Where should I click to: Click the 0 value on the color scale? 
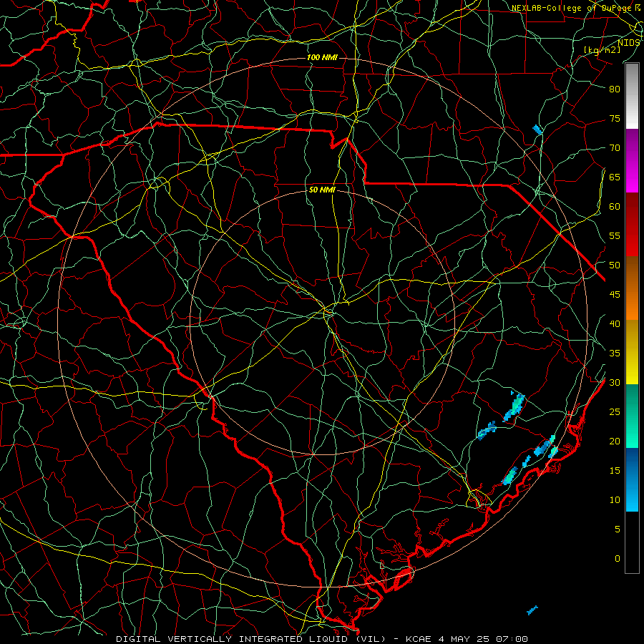click(618, 559)
